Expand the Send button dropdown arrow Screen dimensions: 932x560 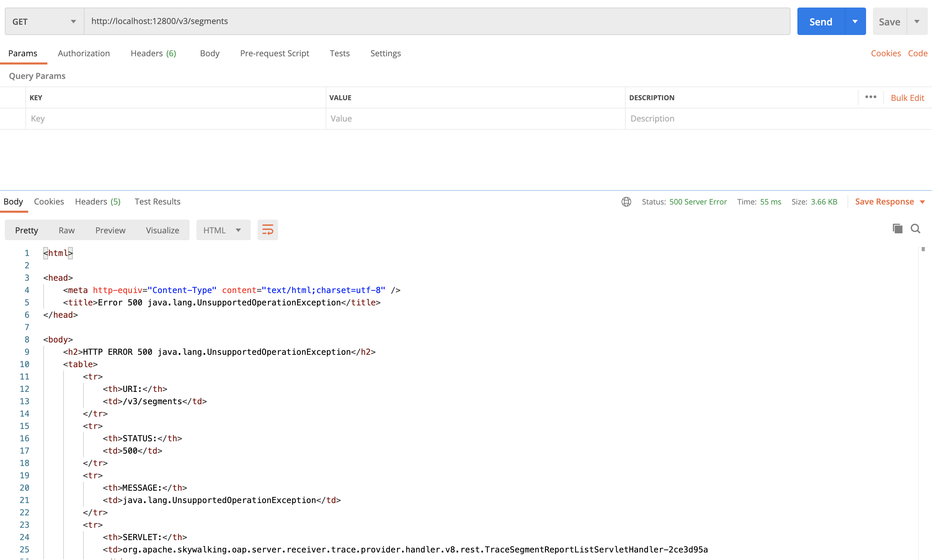(x=855, y=22)
